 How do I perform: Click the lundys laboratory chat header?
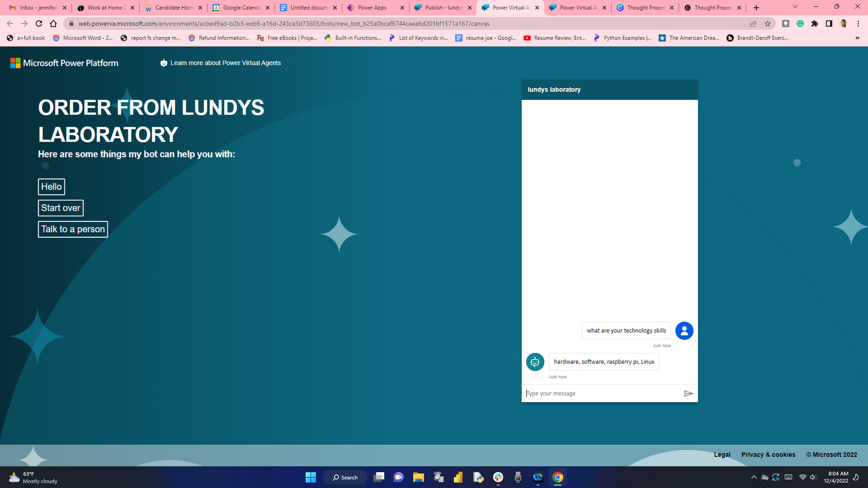tap(610, 90)
